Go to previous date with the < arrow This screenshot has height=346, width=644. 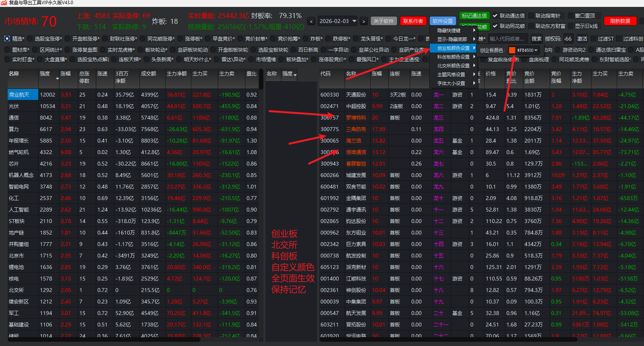[x=312, y=21]
